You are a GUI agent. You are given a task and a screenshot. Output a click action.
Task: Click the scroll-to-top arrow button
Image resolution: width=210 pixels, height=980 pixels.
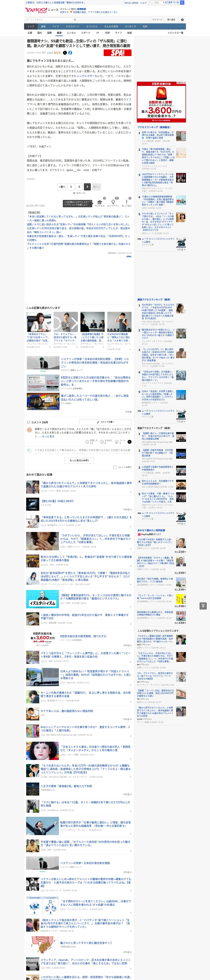point(203,606)
